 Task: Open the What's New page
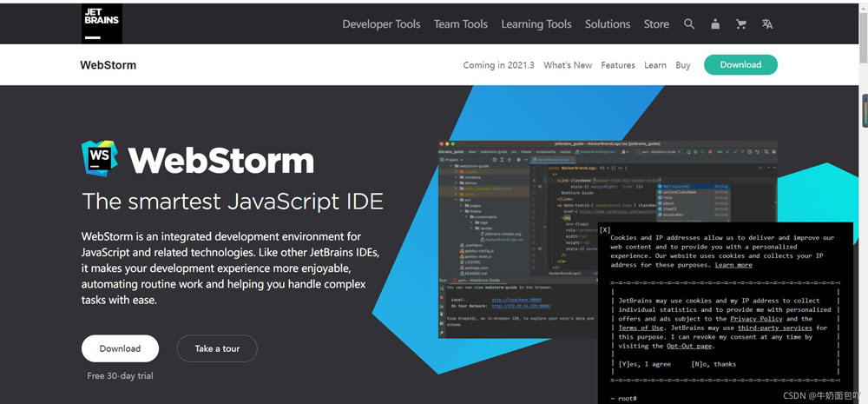pos(568,65)
